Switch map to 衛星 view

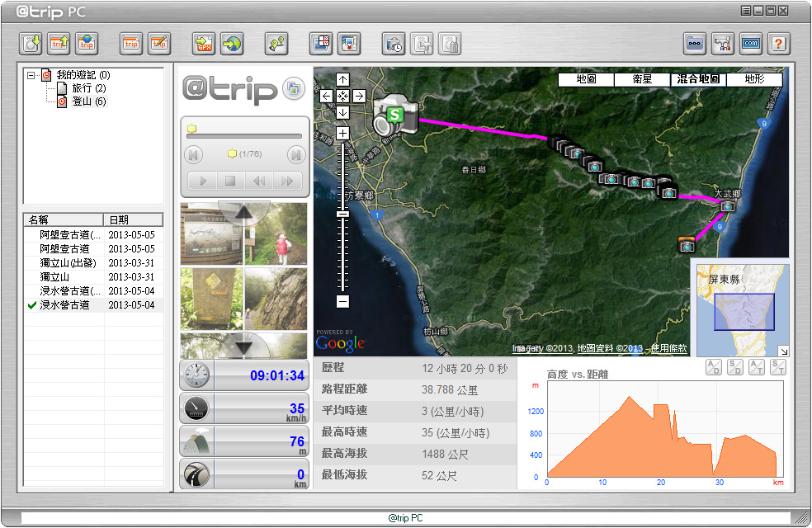(642, 79)
